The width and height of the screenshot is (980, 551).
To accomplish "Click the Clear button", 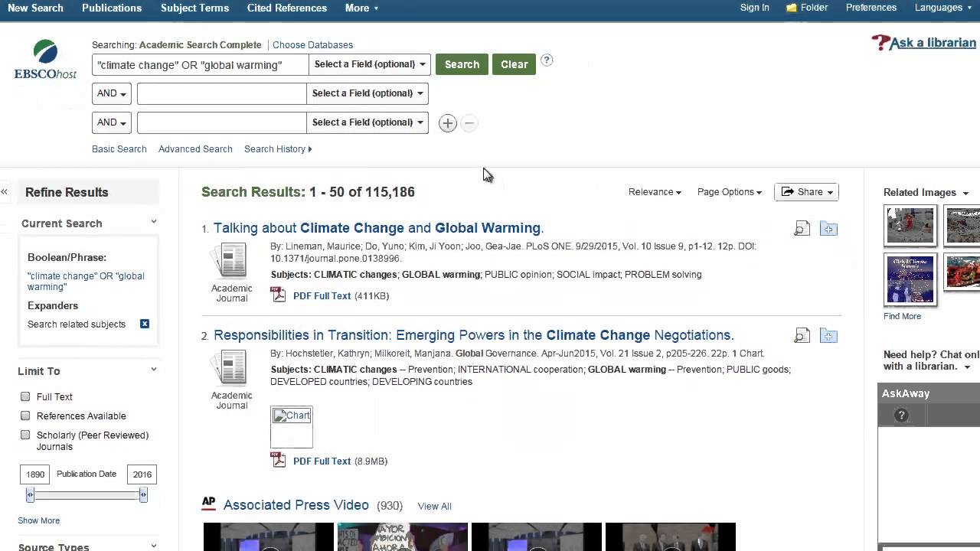I will tap(514, 64).
